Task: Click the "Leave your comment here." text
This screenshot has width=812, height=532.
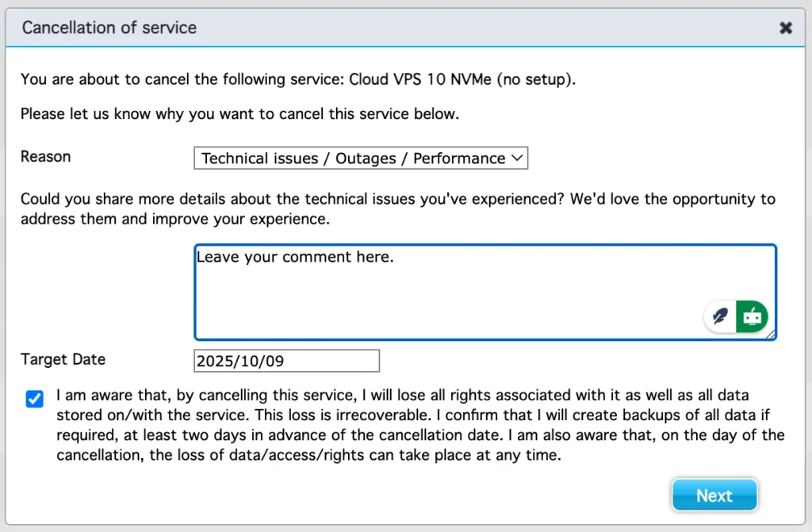Action: point(295,257)
